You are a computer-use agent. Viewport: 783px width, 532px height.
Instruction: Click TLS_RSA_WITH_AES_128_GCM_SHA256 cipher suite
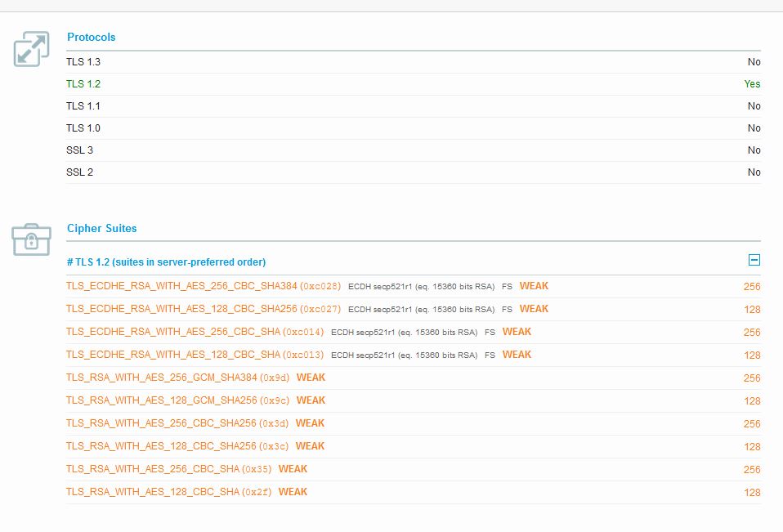point(178,400)
